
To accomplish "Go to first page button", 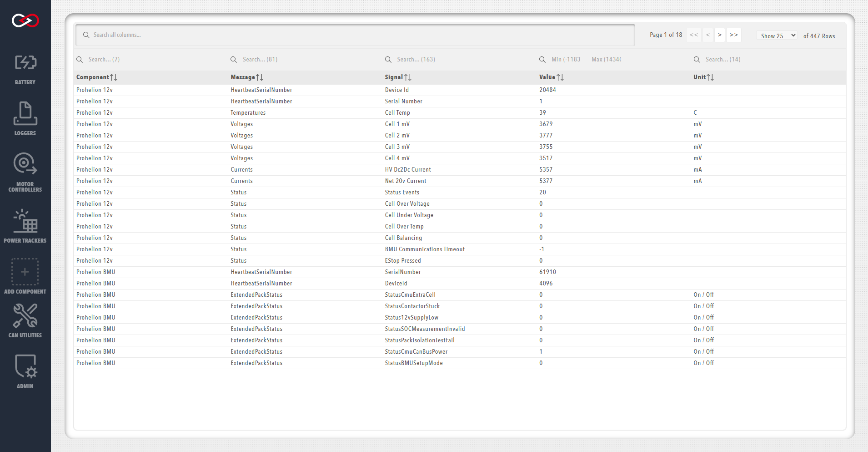I will (x=694, y=35).
